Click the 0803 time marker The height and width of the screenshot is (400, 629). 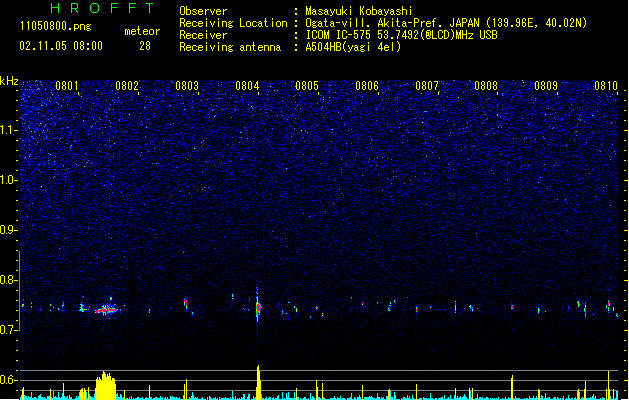[x=187, y=86]
